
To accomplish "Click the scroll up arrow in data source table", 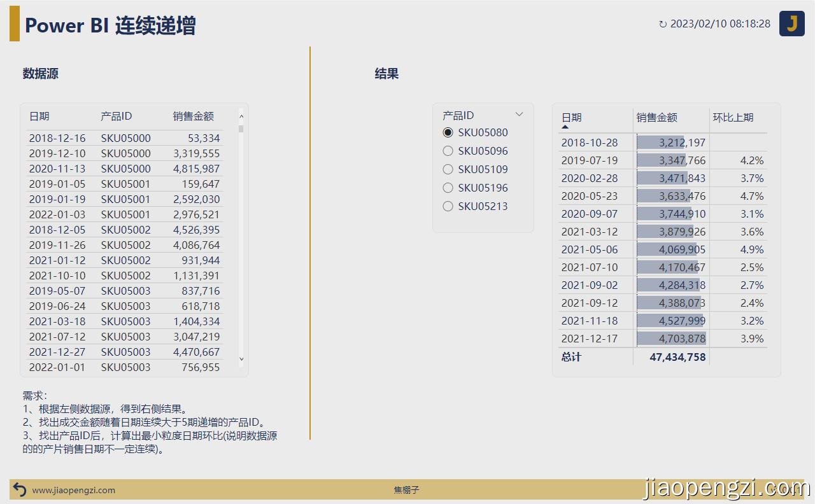I will 241,116.
